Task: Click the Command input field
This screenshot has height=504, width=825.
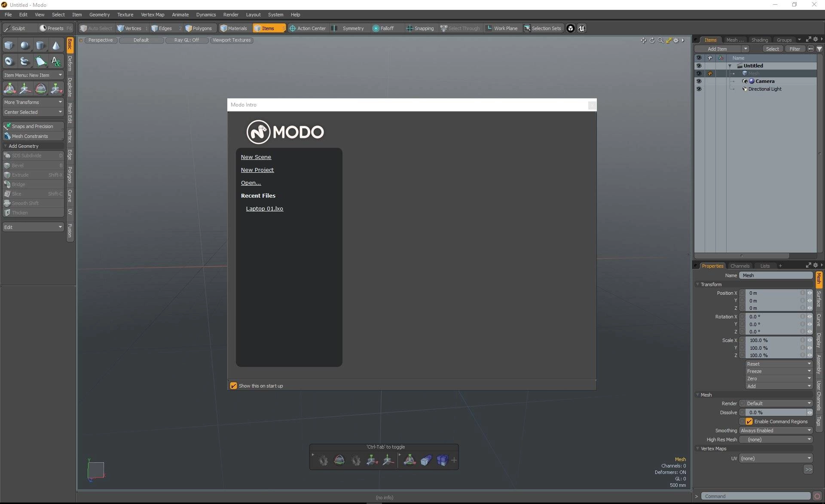Action: (756, 496)
